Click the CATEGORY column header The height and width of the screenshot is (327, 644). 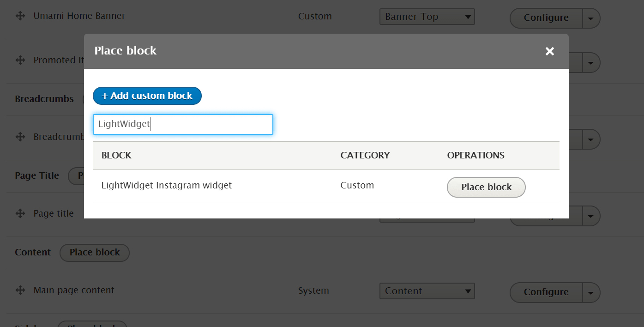(x=365, y=155)
